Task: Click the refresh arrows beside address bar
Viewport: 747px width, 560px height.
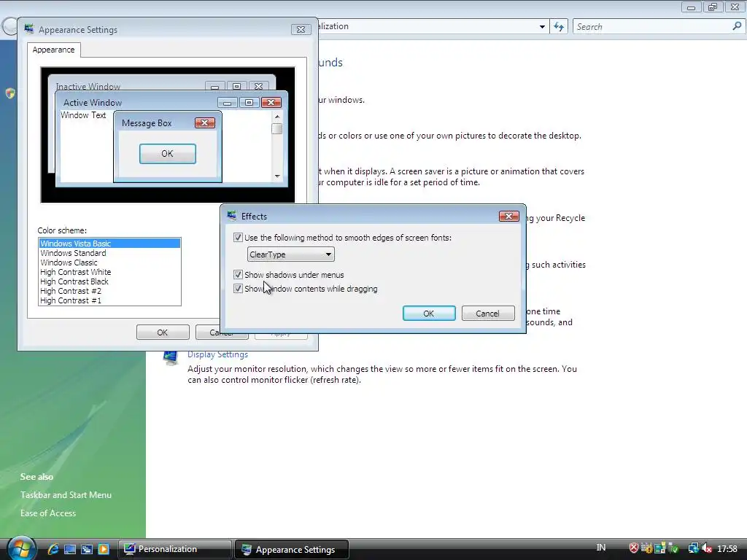Action: coord(559,27)
